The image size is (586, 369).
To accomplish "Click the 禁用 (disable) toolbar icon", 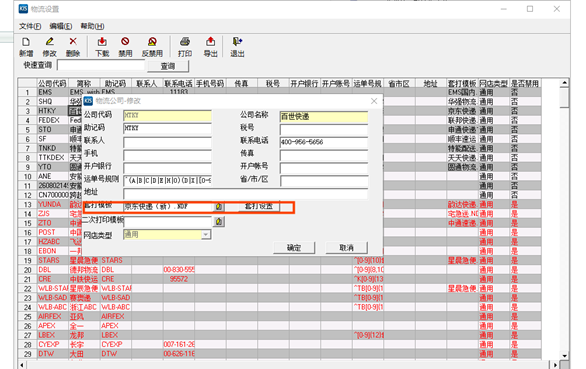I will coord(125,41).
